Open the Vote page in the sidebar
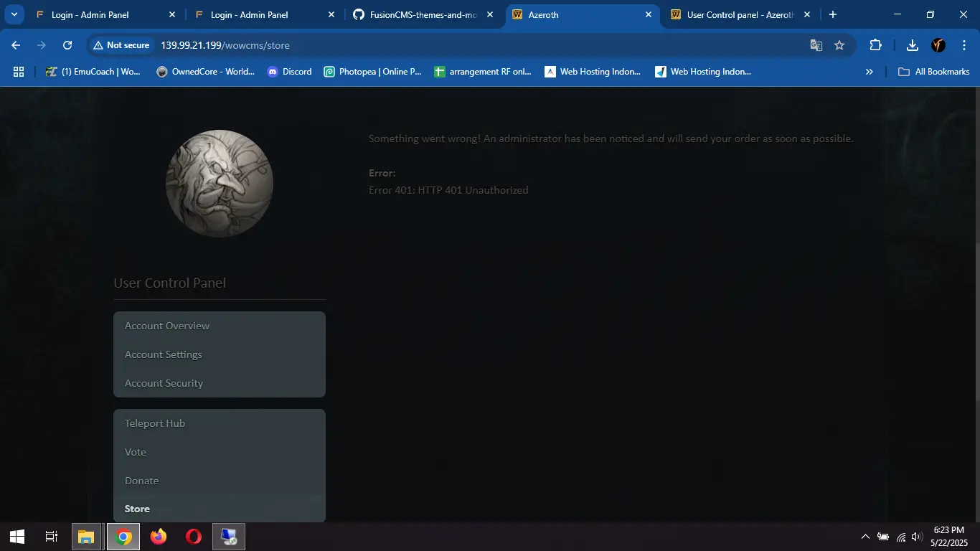 220,452
